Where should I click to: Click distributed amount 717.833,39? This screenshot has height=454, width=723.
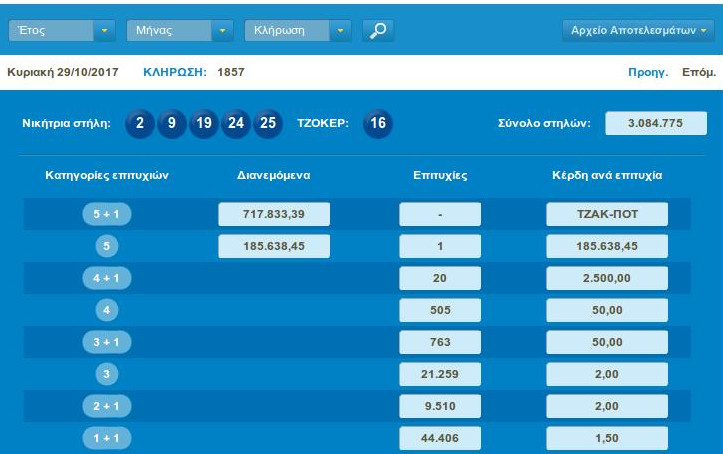point(274,214)
